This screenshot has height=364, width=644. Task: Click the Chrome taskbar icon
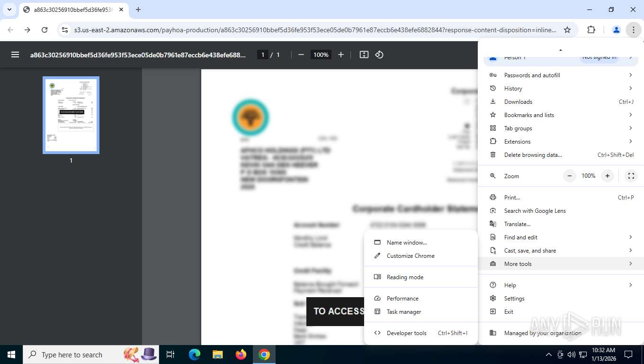264,355
